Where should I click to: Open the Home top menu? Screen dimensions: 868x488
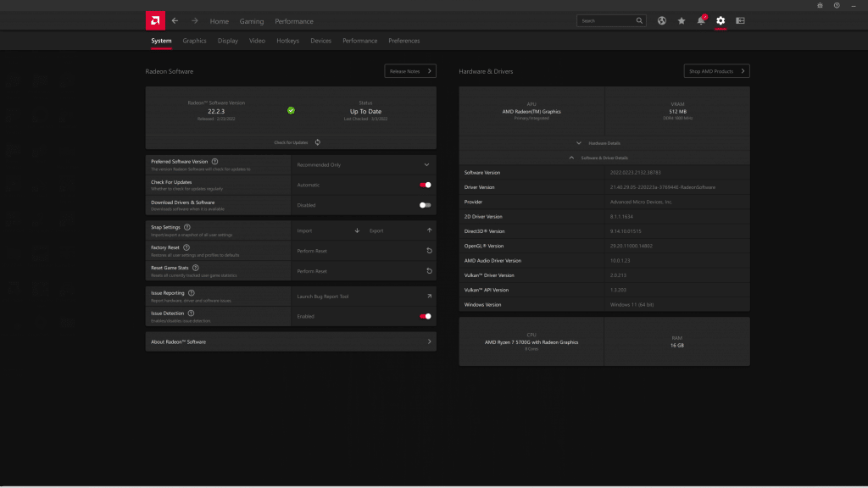[x=220, y=21]
